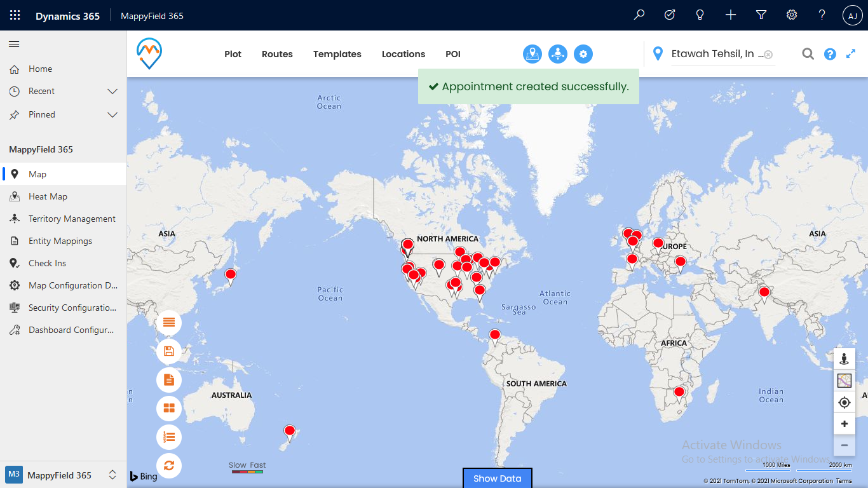868x488 pixels.
Task: Click the locate me target button
Action: 844,402
